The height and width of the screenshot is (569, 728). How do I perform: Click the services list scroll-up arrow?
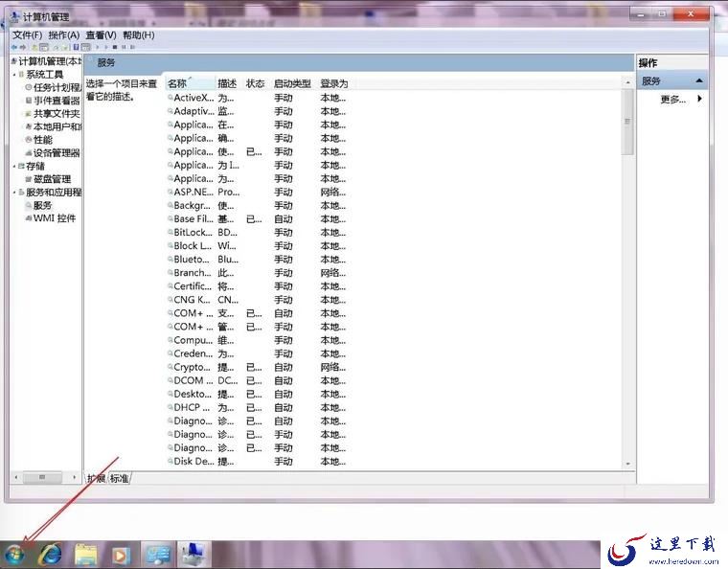coord(627,82)
